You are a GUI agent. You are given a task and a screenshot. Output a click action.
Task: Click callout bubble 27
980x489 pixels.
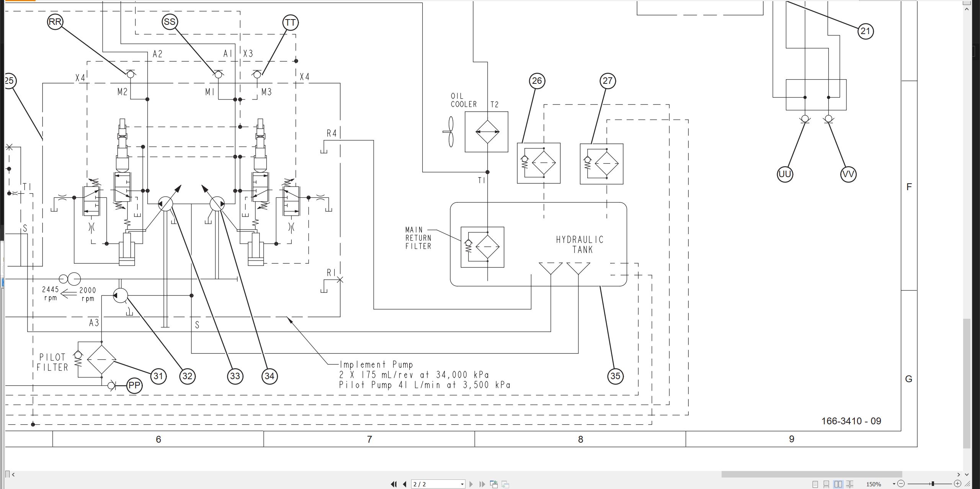(608, 81)
